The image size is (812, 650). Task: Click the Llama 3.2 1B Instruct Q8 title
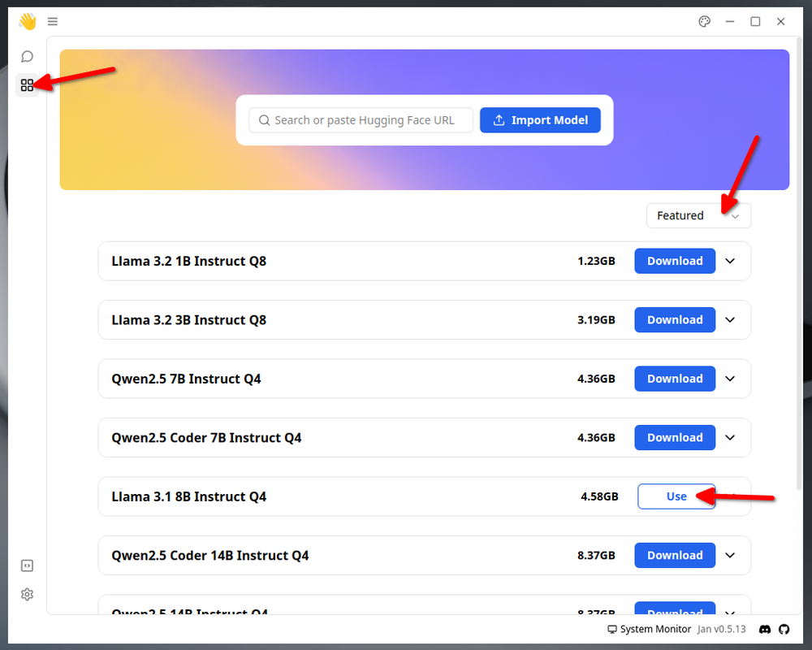[189, 262]
